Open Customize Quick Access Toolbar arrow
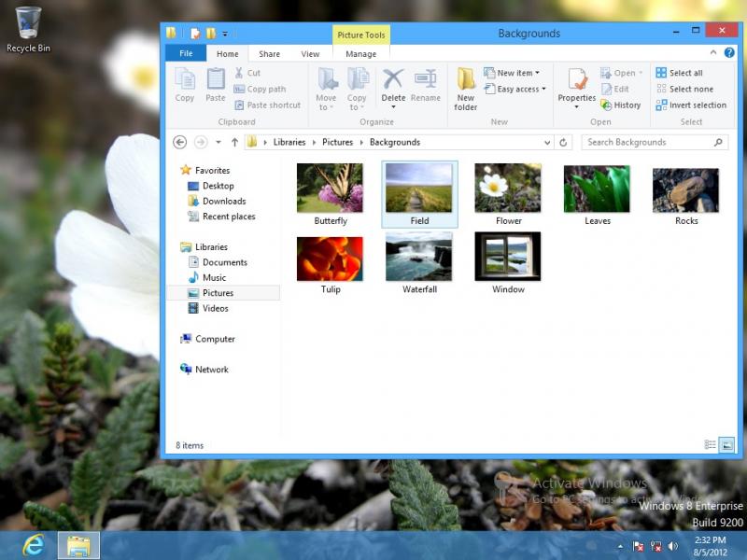Viewport: 747px width, 560px height. click(225, 34)
